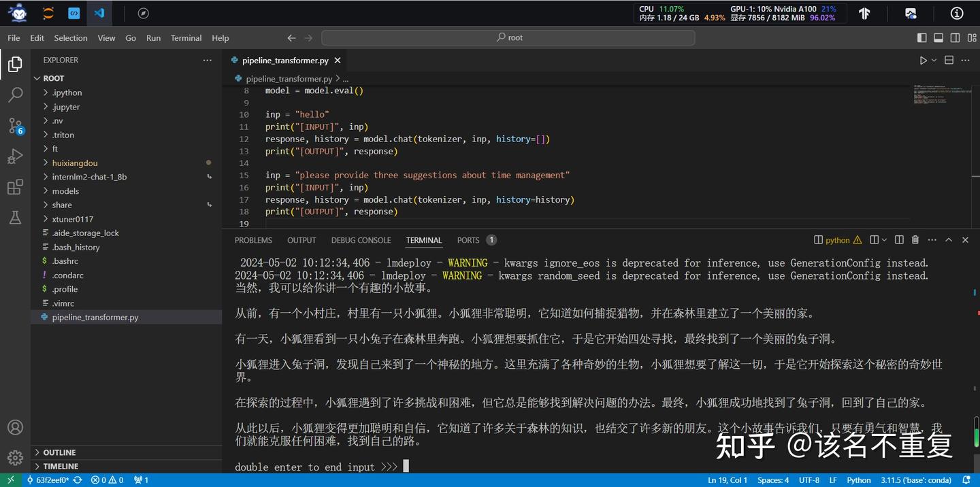980x487 pixels.
Task: Open the Search view icon
Action: coord(15,95)
